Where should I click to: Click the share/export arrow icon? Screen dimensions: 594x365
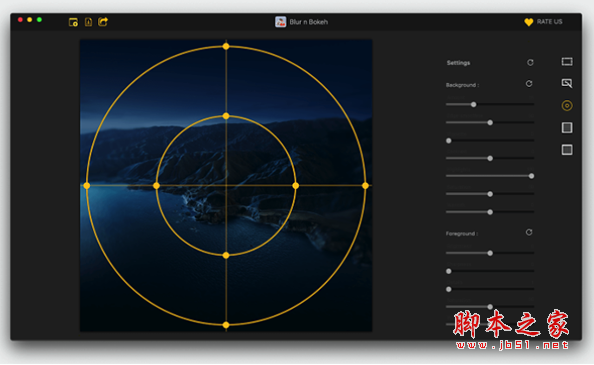point(103,22)
